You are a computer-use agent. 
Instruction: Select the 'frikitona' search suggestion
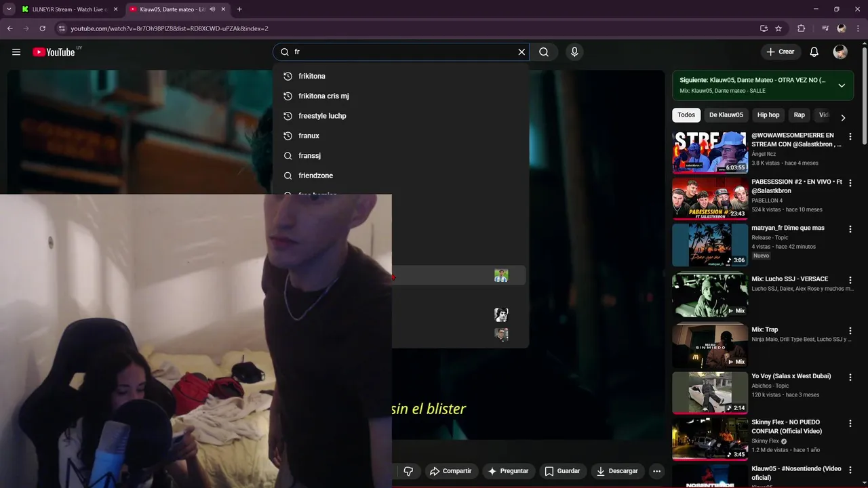click(400, 76)
